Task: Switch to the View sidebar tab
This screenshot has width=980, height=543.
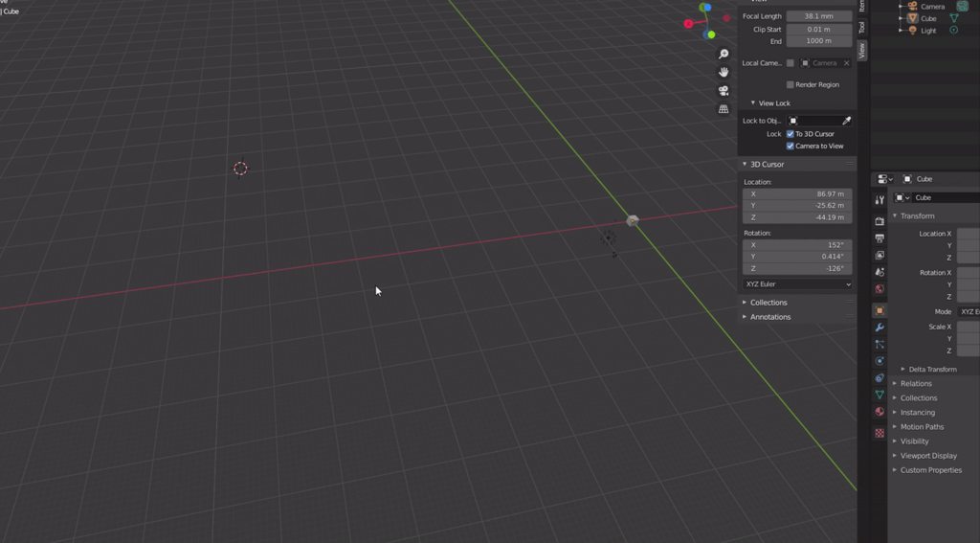Action: point(861,50)
